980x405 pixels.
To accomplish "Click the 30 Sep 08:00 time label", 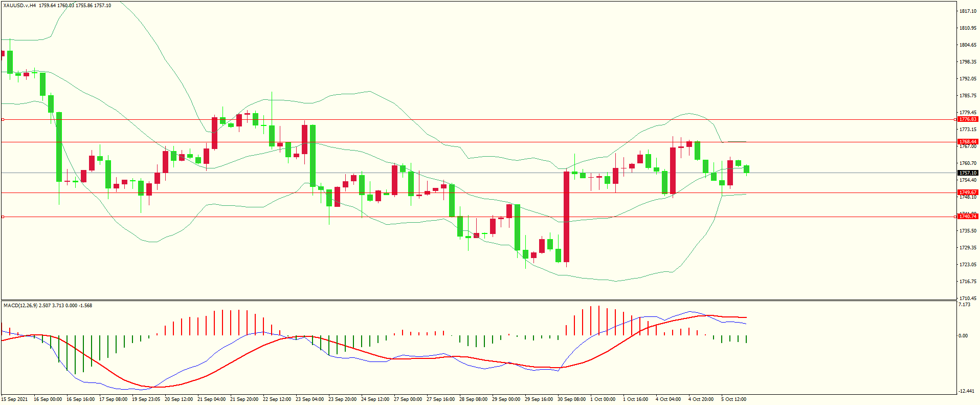I will (x=571, y=399).
